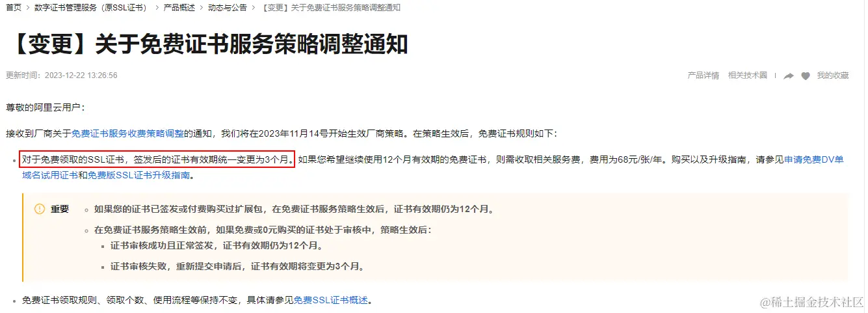Open 免费SSL证书概述 link
The width and height of the screenshot is (868, 313).
point(330,300)
